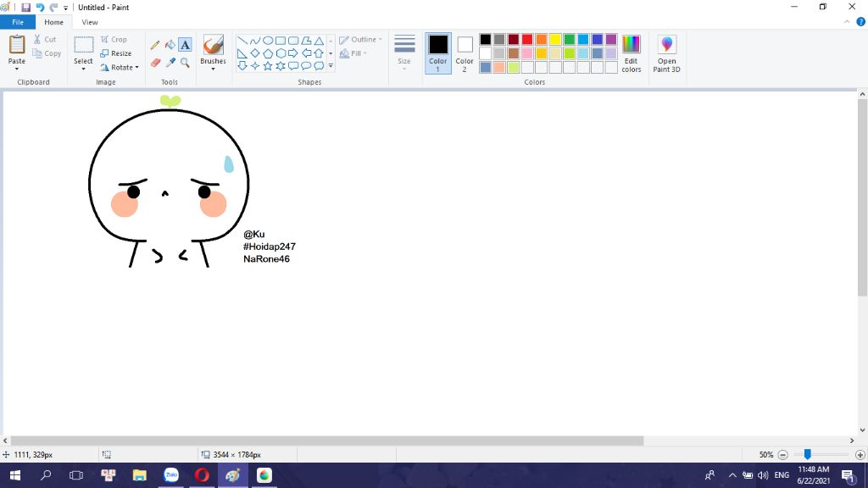The image size is (868, 488).
Task: Switch to the View tab
Action: [90, 22]
